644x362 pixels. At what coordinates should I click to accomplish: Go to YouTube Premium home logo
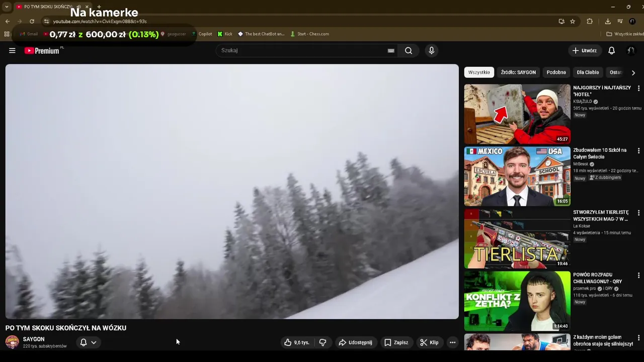(x=42, y=50)
